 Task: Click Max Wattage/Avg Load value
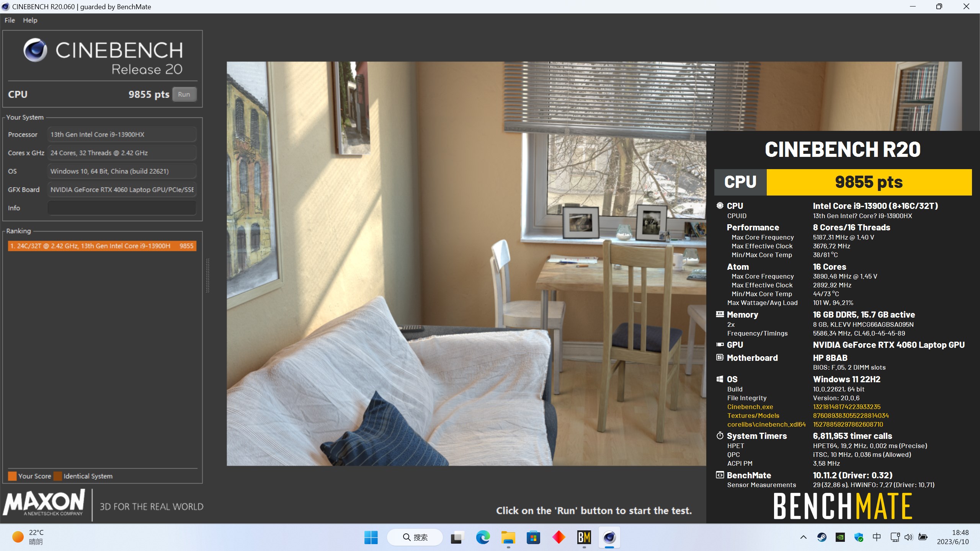pyautogui.click(x=833, y=303)
